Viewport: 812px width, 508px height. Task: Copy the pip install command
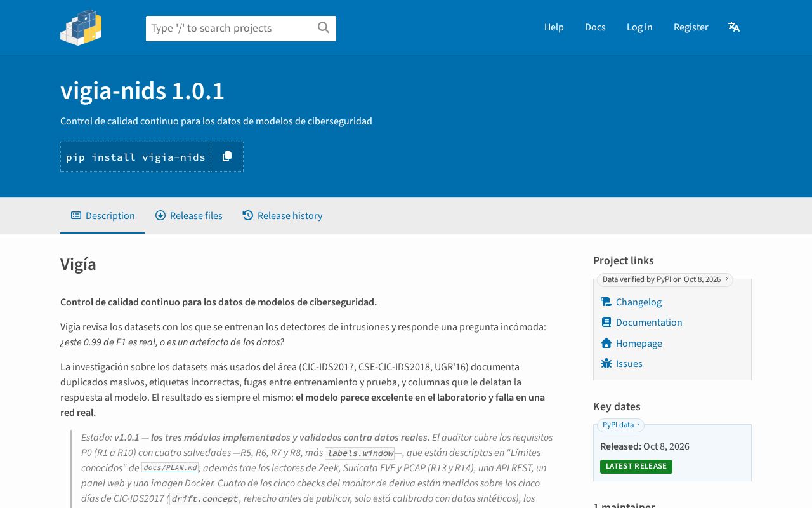[227, 157]
